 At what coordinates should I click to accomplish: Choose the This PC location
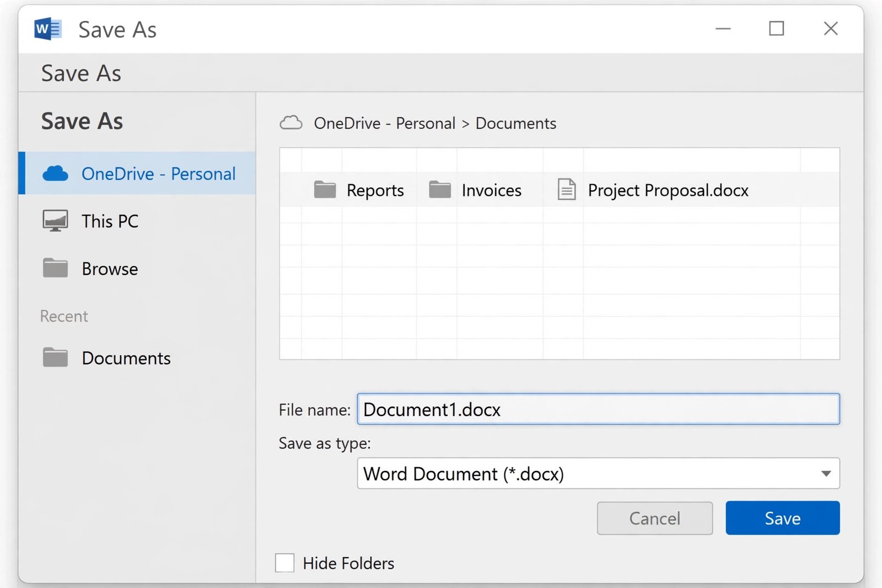pyautogui.click(x=137, y=221)
